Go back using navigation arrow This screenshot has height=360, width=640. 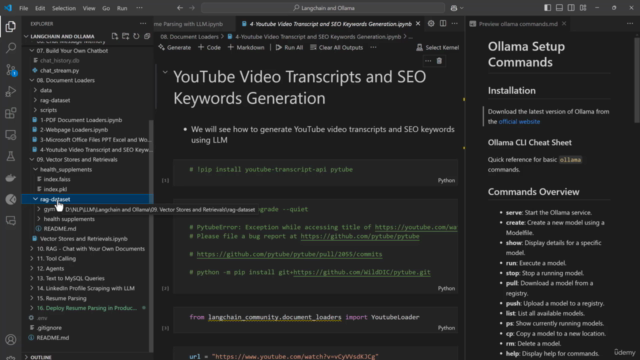(x=180, y=8)
